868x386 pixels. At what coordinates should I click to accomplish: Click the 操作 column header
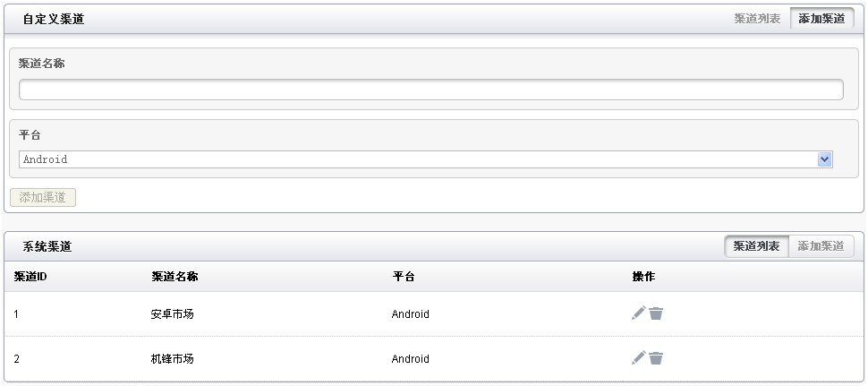643,277
